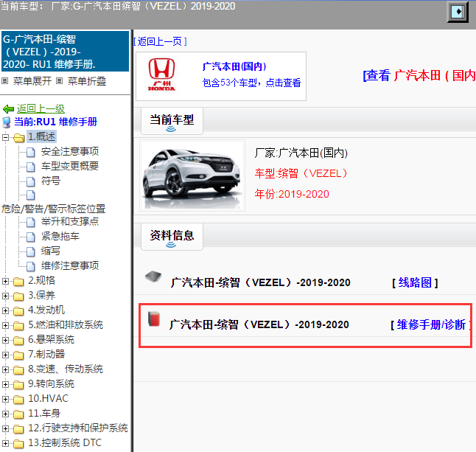Expand the 13.控制系统 DTC node
The image size is (476, 452).
(6, 443)
